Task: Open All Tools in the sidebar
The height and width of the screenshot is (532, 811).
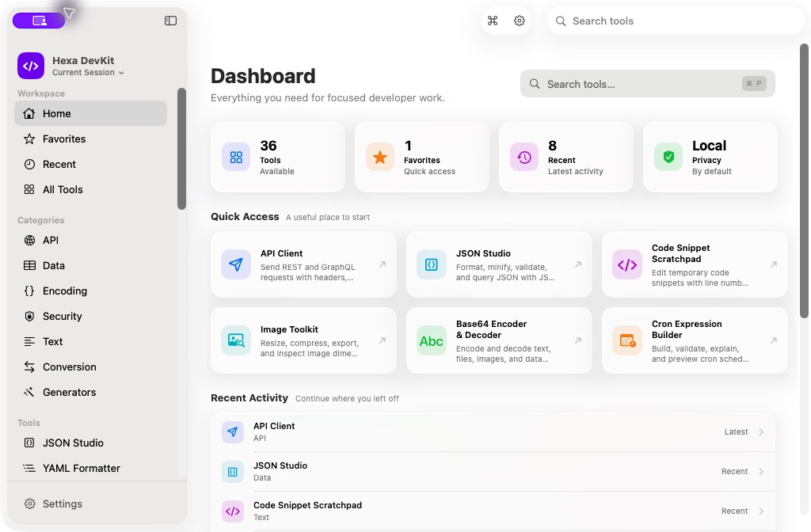Action: point(90,189)
